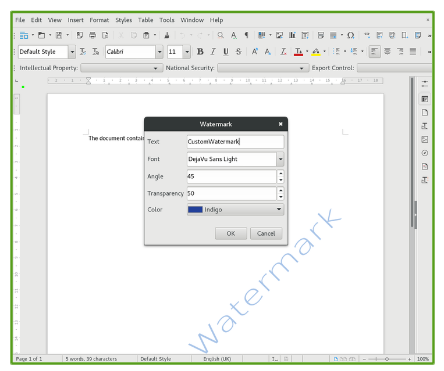Open sidebar Navigator compass icon
The image size is (444, 371).
tap(425, 153)
